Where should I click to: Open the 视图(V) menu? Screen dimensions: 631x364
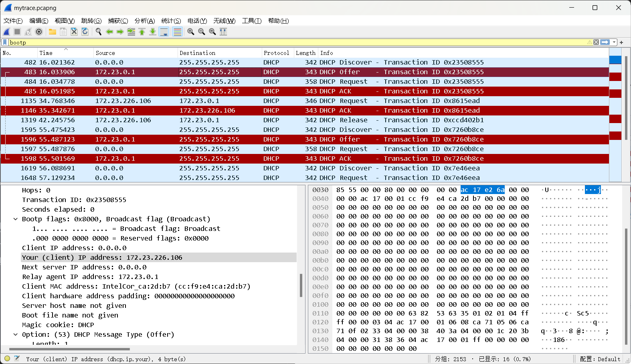[x=65, y=21]
